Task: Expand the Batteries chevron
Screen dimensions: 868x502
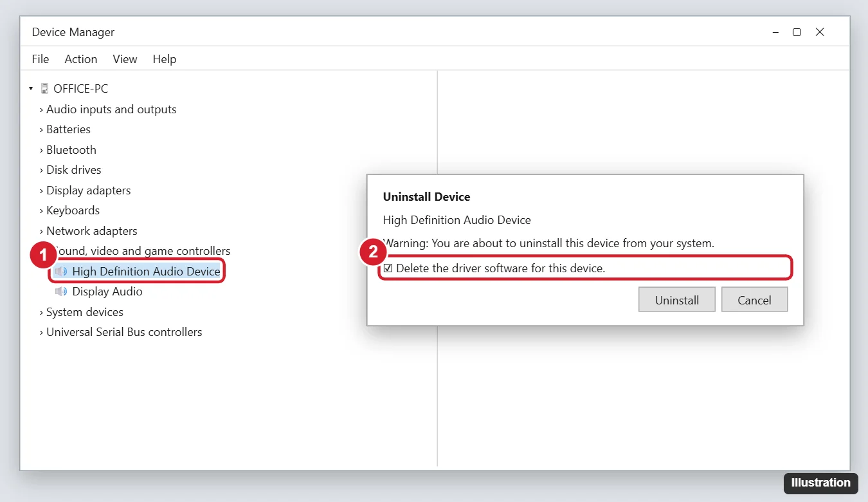Action: click(x=41, y=129)
